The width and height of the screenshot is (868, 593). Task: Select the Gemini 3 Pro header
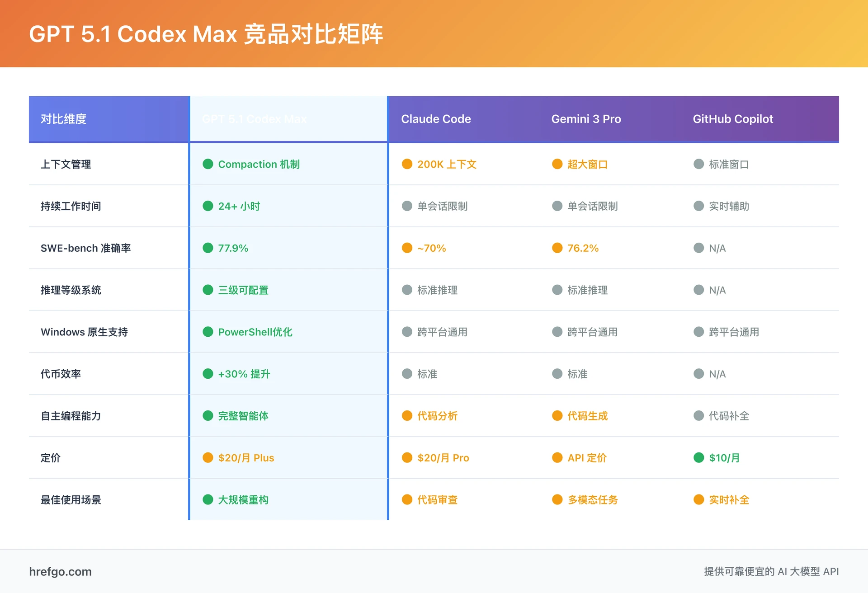[x=586, y=119]
